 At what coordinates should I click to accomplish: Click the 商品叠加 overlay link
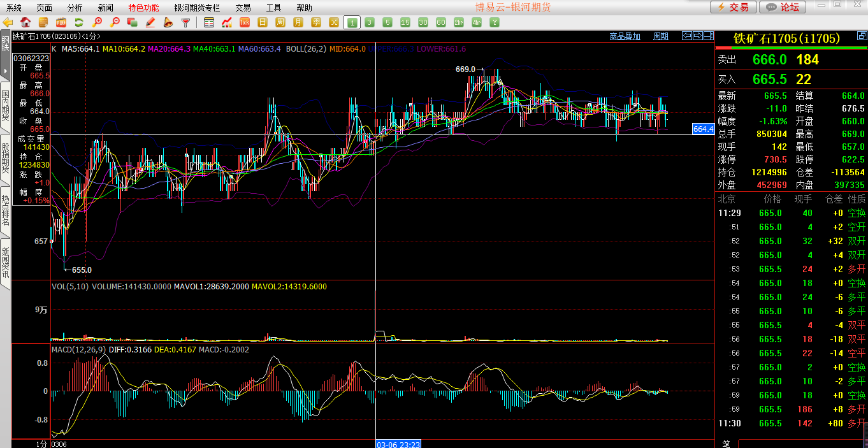point(625,36)
